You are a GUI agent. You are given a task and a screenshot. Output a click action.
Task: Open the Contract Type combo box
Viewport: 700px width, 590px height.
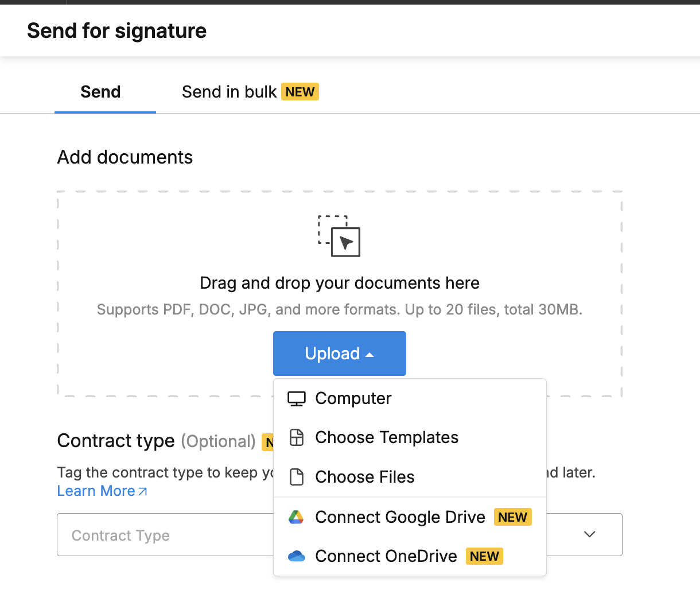[340, 535]
